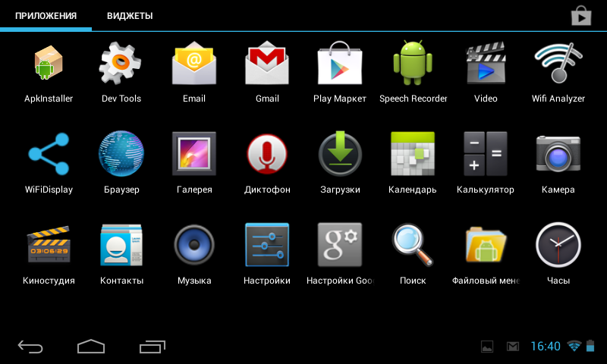This screenshot has height=364, width=607.
Task: Open the Календарь app
Action: (x=413, y=154)
